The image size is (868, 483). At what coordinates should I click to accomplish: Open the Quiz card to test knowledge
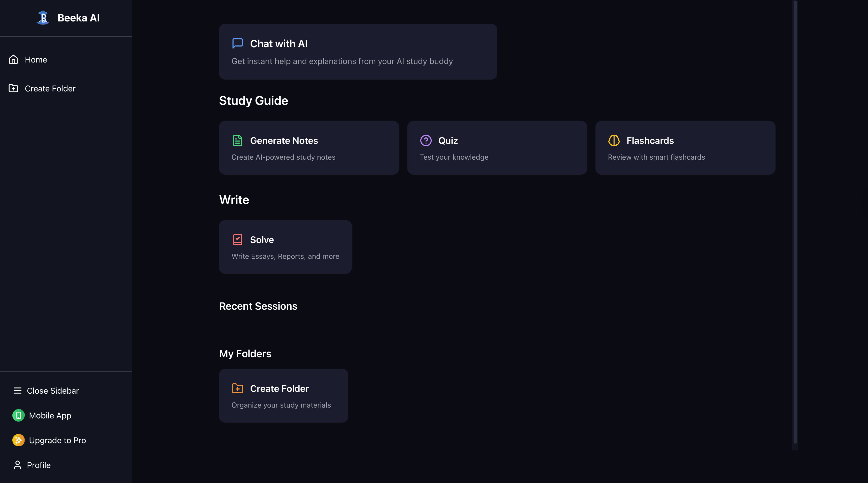tap(497, 147)
